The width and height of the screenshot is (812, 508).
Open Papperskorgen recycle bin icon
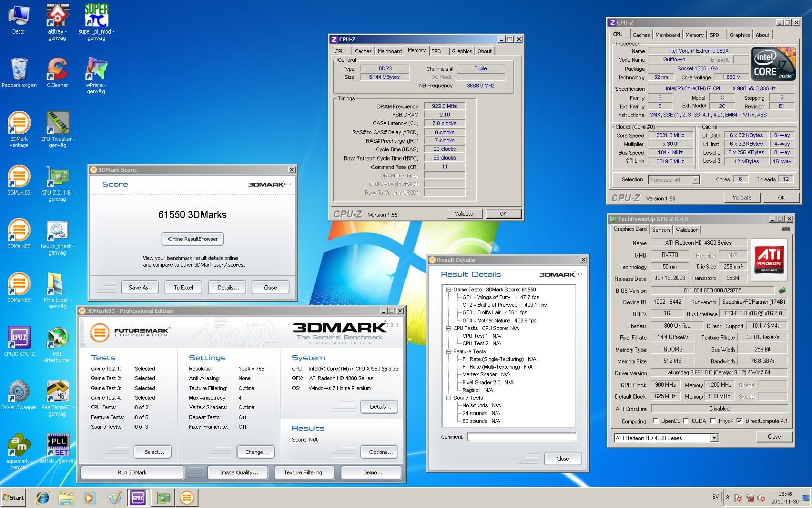[x=19, y=73]
